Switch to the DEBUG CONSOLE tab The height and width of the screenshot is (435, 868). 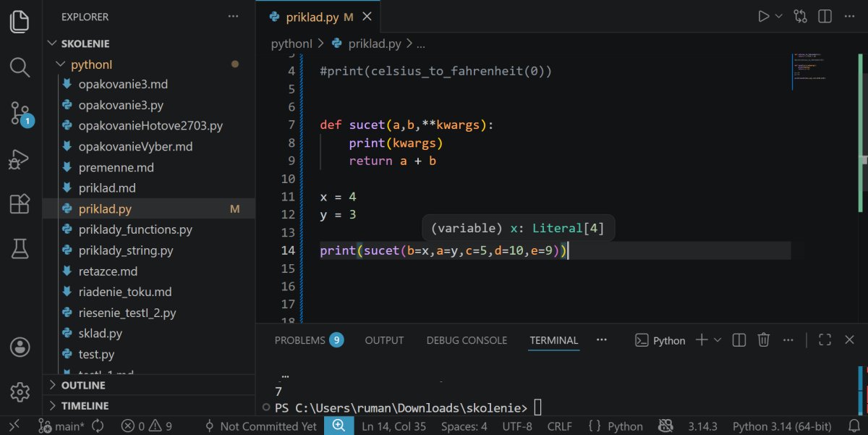[x=467, y=340]
